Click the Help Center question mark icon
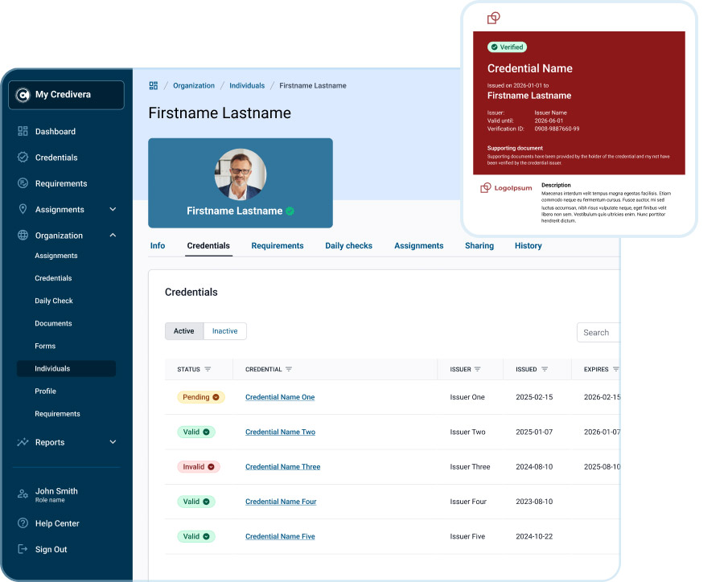 click(x=23, y=523)
